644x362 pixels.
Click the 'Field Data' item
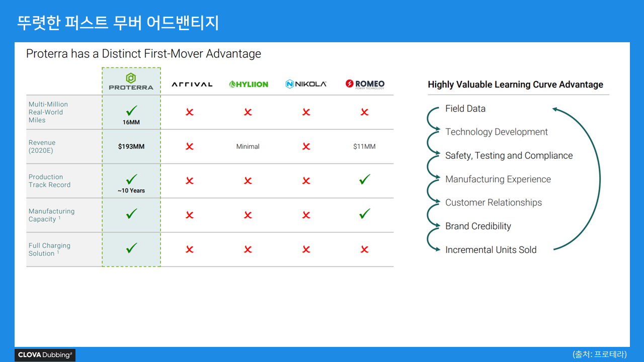pos(465,109)
